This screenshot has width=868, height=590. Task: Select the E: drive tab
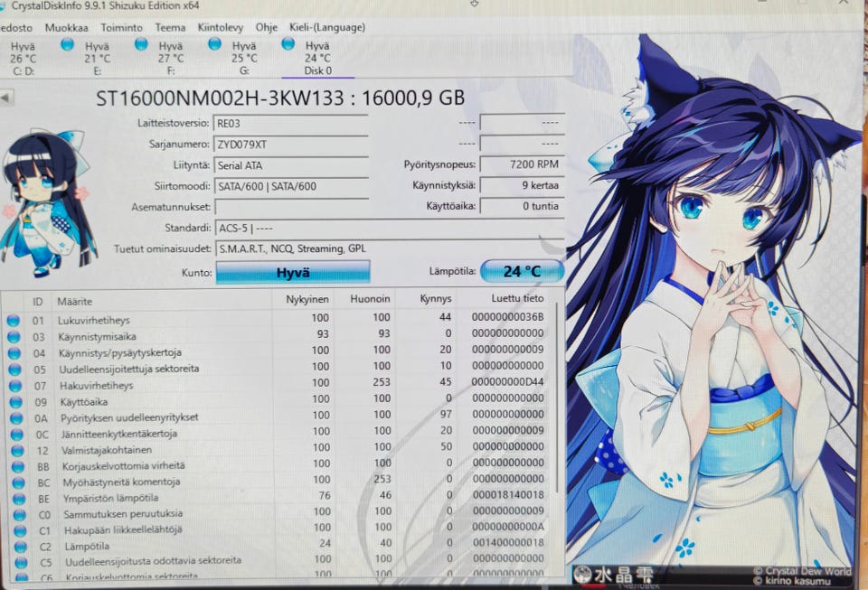coord(97,58)
